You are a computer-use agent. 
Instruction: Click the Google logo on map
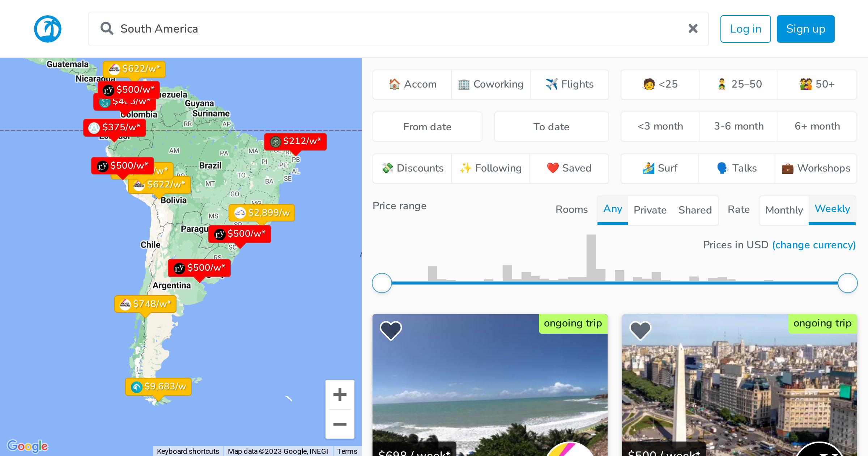click(27, 446)
